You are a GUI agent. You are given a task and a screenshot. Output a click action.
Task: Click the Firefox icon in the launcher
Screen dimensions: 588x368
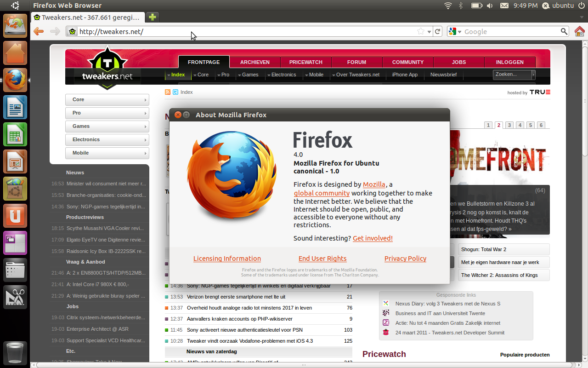pos(15,80)
